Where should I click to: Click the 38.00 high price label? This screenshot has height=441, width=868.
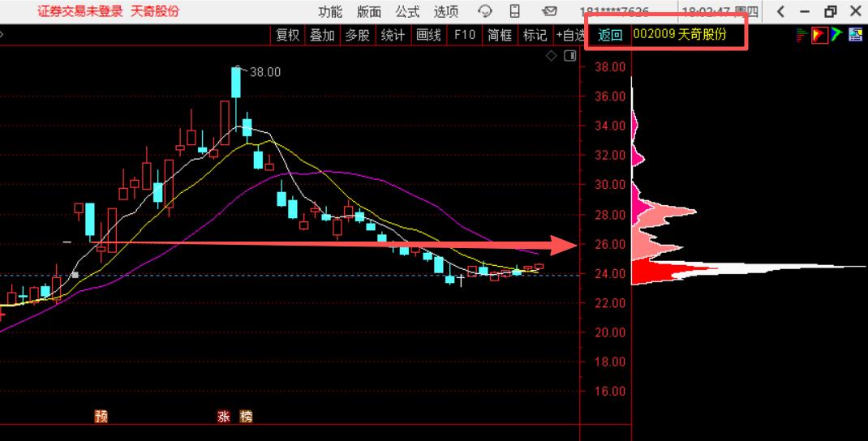point(265,72)
